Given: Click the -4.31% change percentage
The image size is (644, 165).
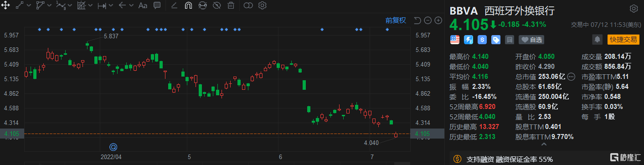Looking at the screenshot, I should [x=534, y=25].
